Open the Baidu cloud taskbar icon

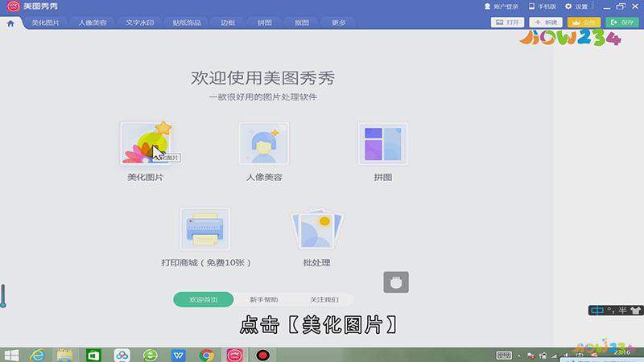[x=122, y=355]
